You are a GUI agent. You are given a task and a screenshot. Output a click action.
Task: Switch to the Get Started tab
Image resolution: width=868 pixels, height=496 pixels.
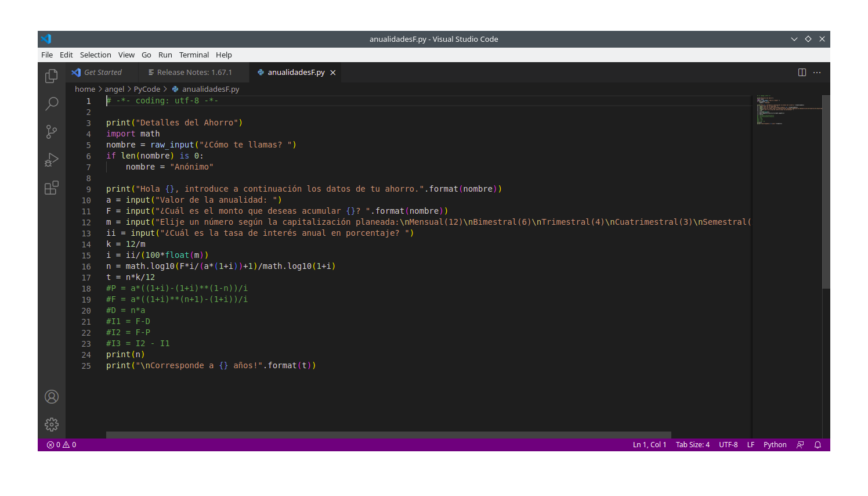(x=102, y=73)
